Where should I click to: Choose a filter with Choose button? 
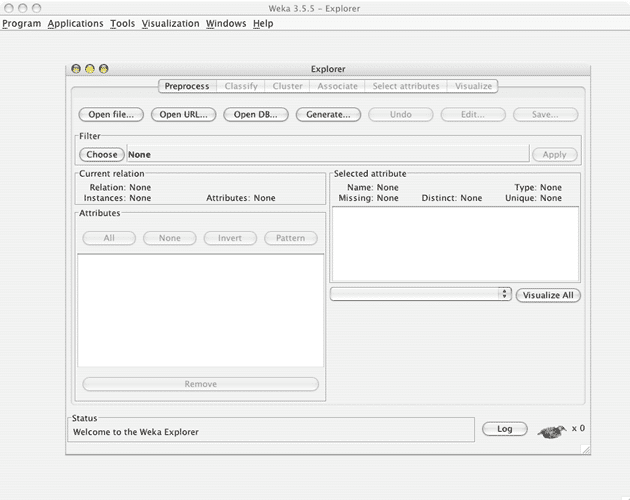[102, 155]
